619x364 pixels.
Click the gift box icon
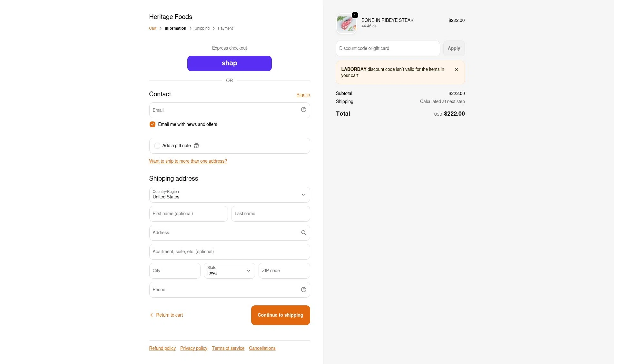tap(196, 146)
